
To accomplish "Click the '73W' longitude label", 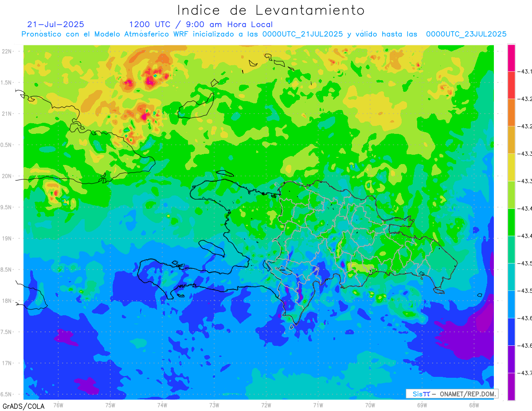I will [x=214, y=405].
